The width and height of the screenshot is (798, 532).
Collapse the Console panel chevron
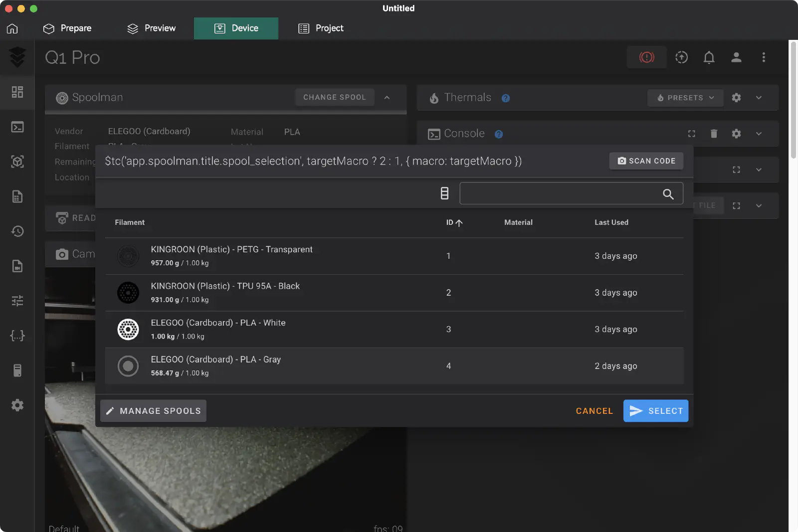point(758,134)
